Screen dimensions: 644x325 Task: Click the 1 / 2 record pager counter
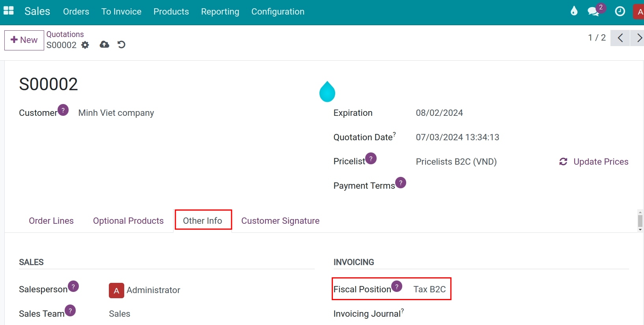coord(597,38)
